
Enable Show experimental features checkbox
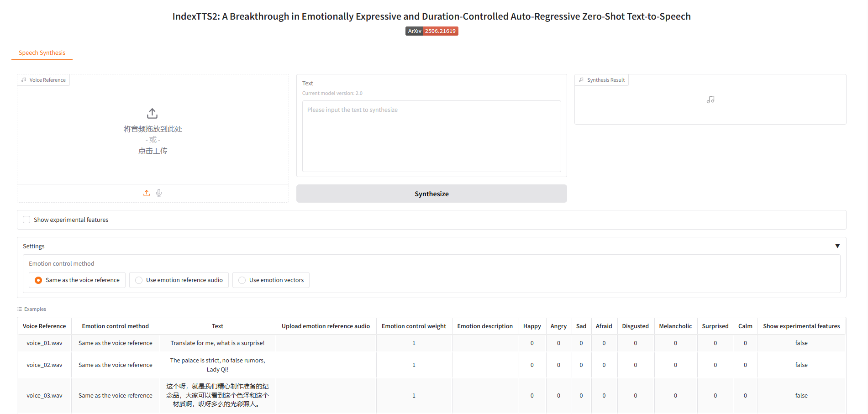(27, 220)
